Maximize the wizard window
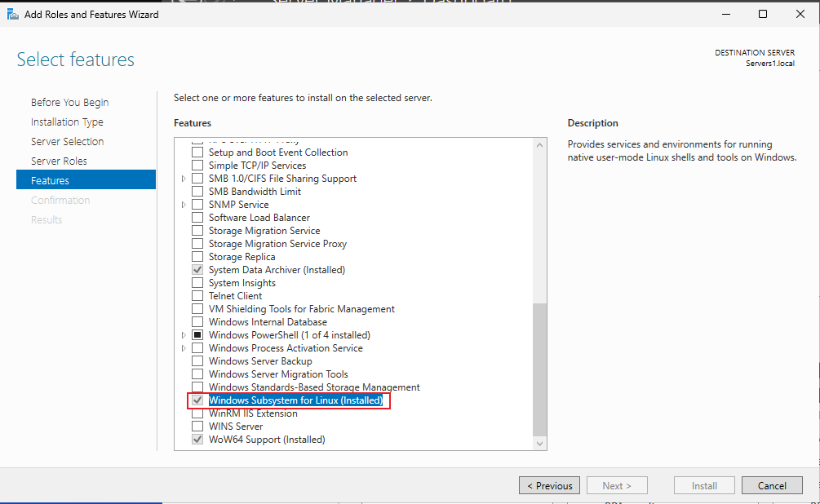The height and width of the screenshot is (504, 820). 762,14
